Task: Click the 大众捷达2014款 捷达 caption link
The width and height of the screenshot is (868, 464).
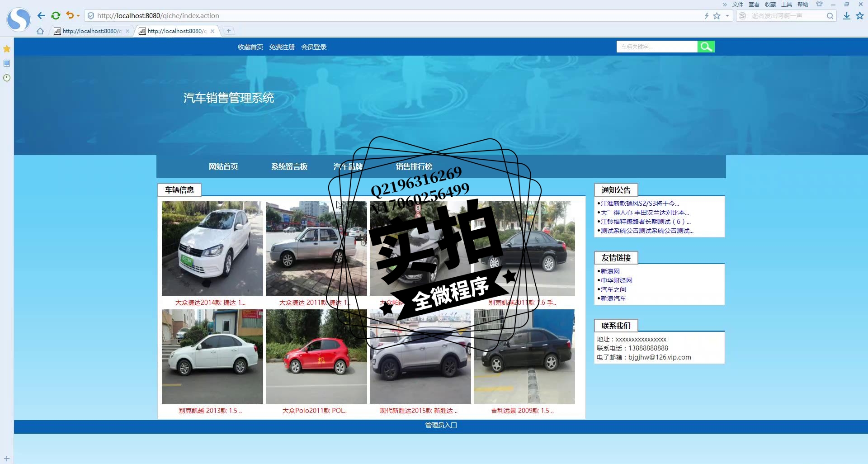Action: [x=210, y=303]
